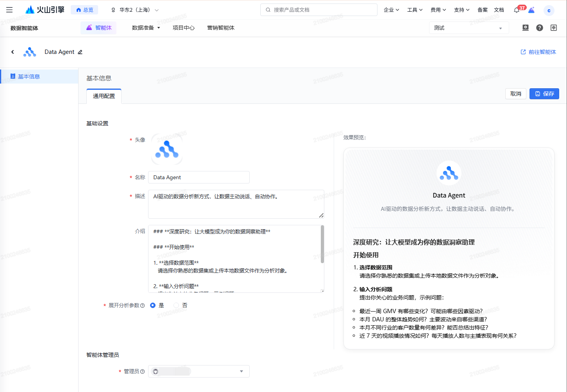
Task: Click the Volcano Engine logo
Action: (45, 10)
